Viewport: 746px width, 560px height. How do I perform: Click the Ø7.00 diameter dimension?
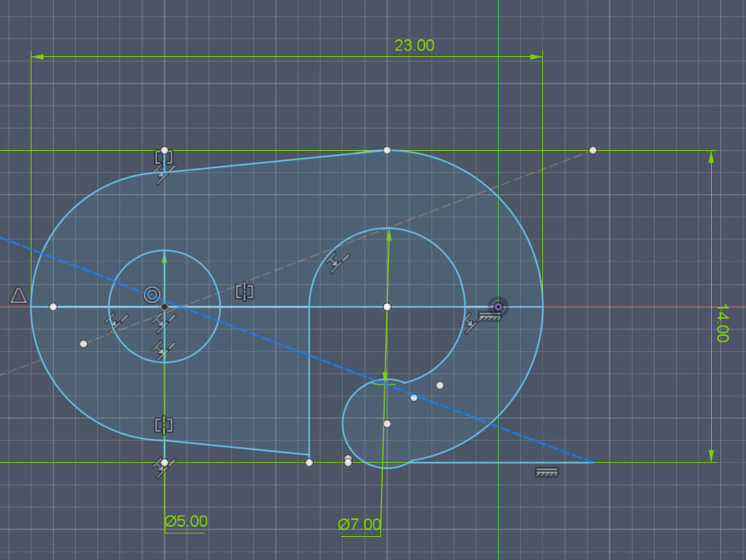tap(360, 524)
